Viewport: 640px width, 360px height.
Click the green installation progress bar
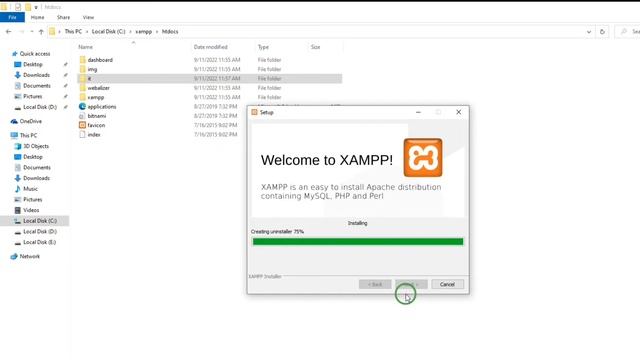358,242
